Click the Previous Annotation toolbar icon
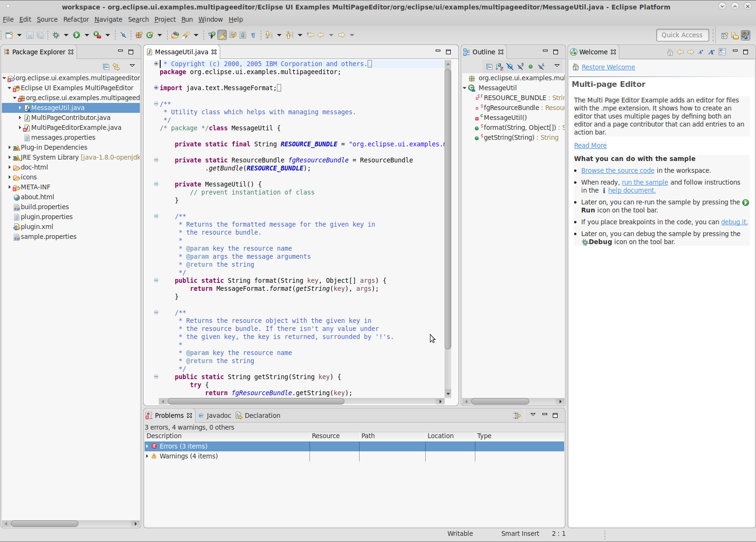 click(289, 35)
